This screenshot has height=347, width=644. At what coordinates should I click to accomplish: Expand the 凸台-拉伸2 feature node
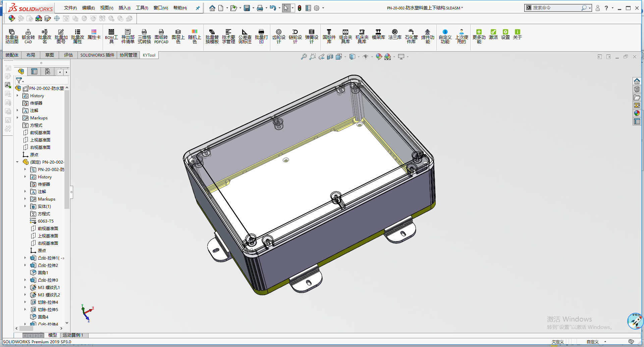(x=25, y=265)
